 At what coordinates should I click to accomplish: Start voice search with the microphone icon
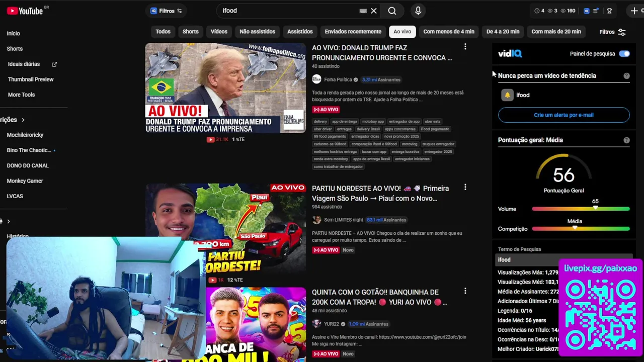[x=418, y=11]
